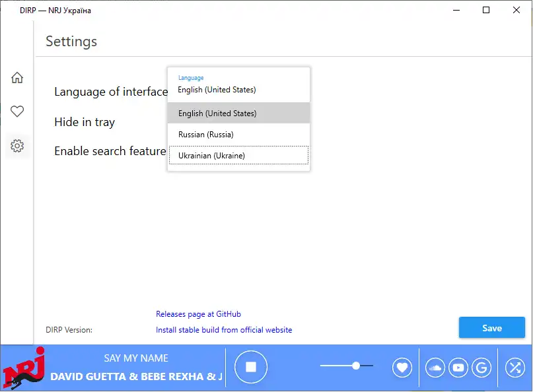Open Install stable build from official website link

pyautogui.click(x=224, y=330)
